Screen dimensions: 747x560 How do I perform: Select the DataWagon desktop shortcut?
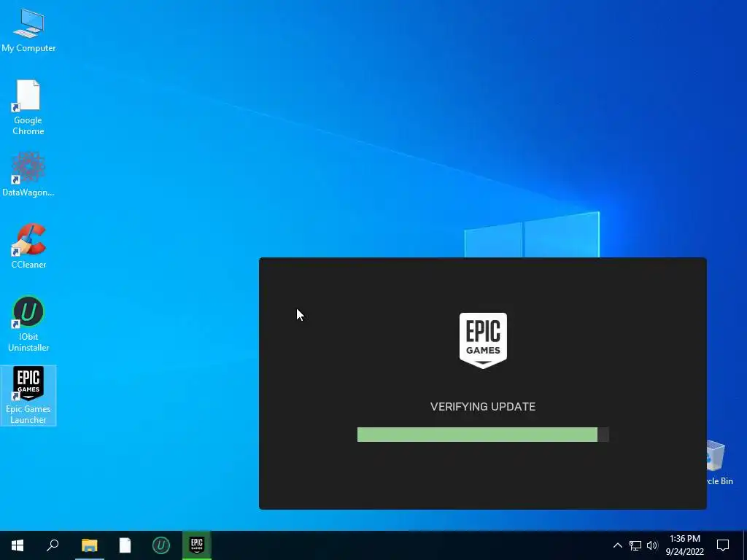click(x=28, y=174)
